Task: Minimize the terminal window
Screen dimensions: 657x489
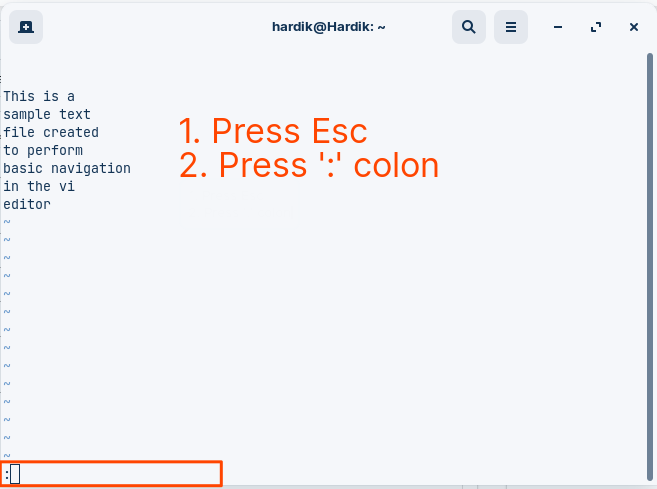Action: (558, 27)
